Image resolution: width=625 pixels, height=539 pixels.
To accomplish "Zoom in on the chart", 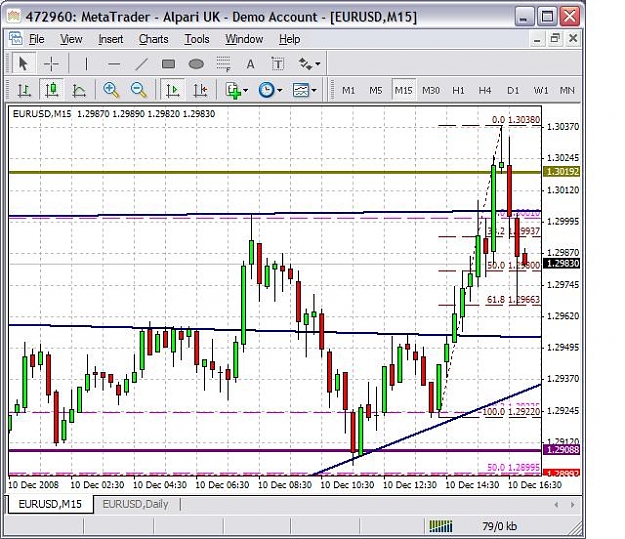I will (111, 90).
